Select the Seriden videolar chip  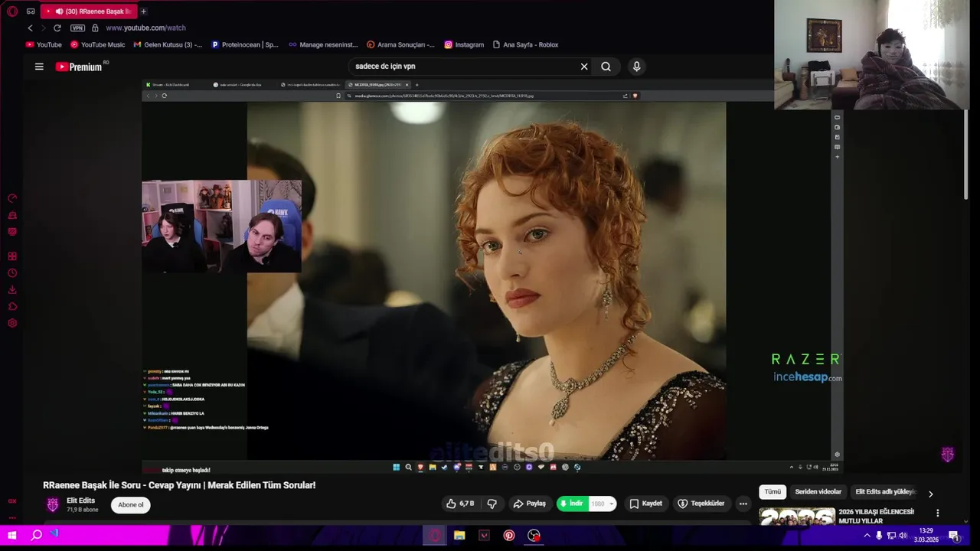[x=818, y=492]
